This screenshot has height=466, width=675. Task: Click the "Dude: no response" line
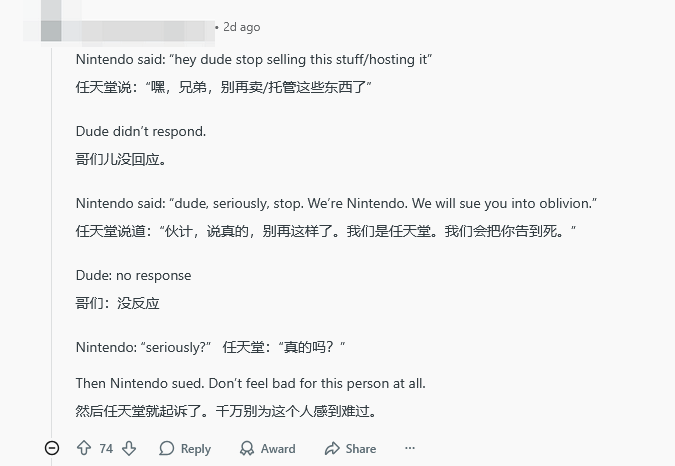click(133, 275)
